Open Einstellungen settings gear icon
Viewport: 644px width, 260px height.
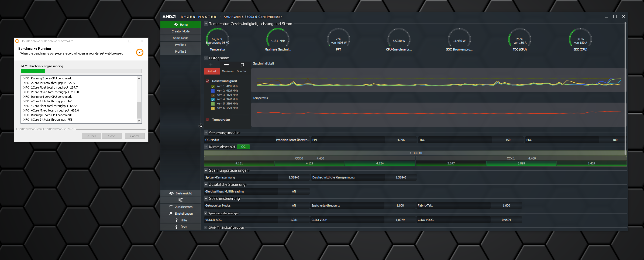[x=171, y=214]
